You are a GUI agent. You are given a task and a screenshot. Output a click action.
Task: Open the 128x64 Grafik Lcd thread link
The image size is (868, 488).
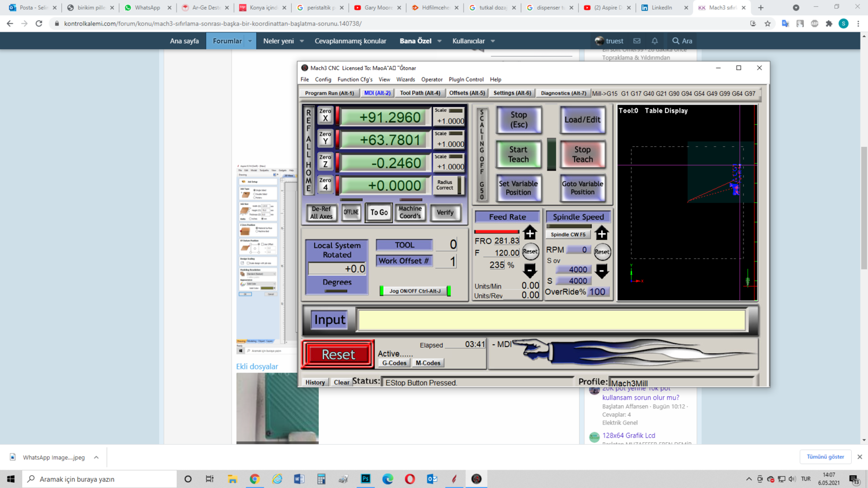click(x=628, y=435)
